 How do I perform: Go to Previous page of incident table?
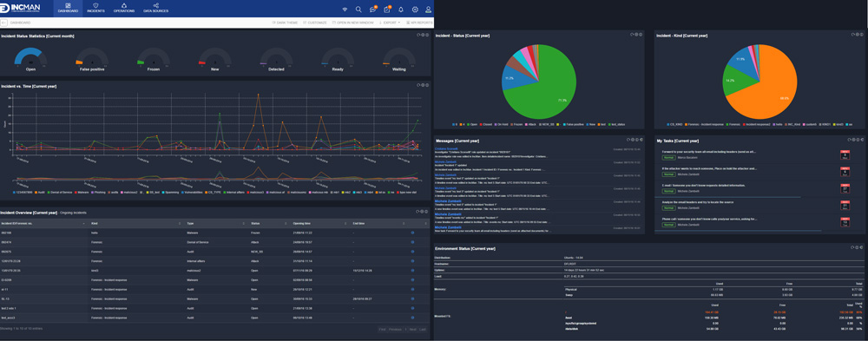coord(395,330)
